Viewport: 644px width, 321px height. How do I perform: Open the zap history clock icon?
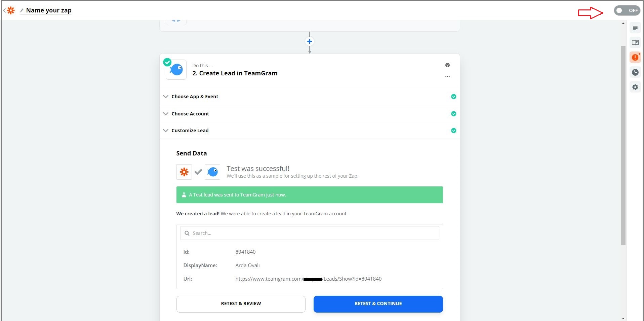635,72
